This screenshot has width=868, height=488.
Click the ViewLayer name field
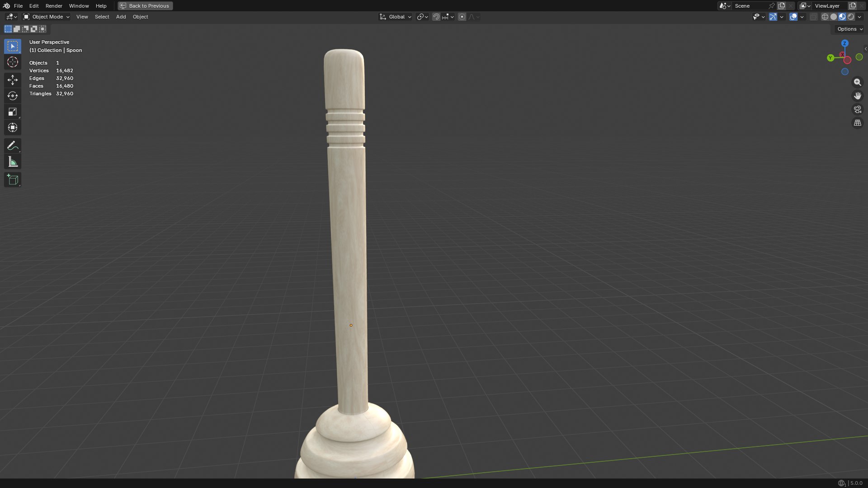830,6
